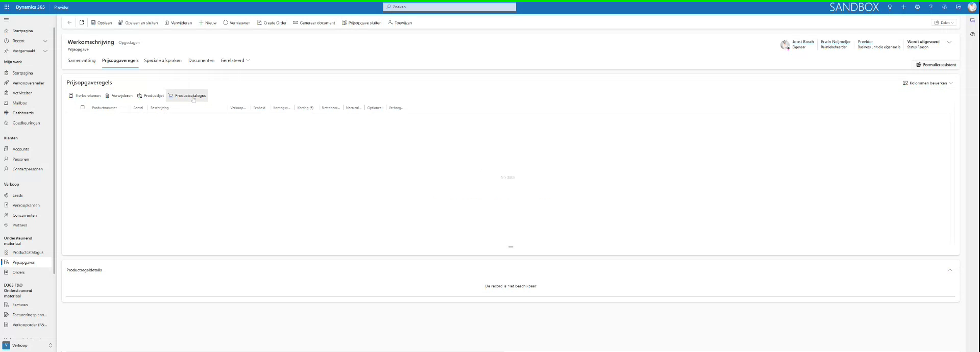Click Verwijderen in the Prijsopgaveregels subgrid

click(x=118, y=95)
